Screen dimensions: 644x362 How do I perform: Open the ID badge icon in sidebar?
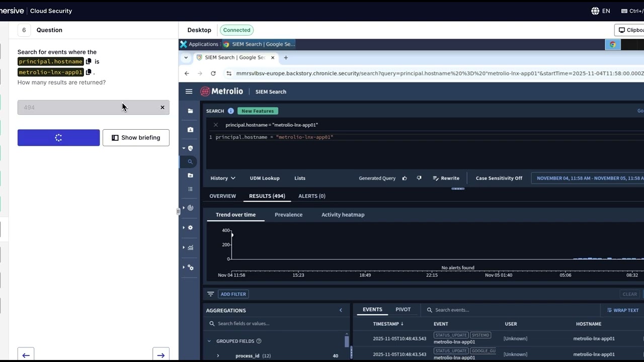190,130
